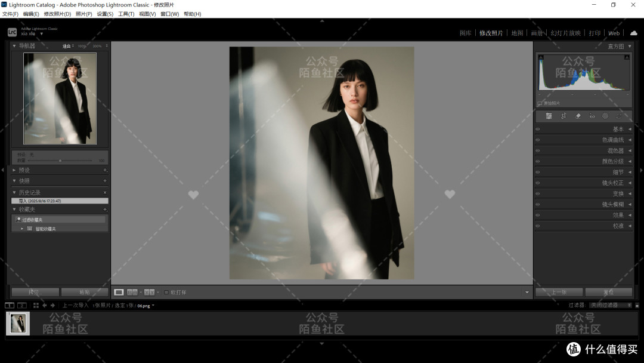Switch to the 地图 module
The image size is (644, 363).
[x=517, y=33]
